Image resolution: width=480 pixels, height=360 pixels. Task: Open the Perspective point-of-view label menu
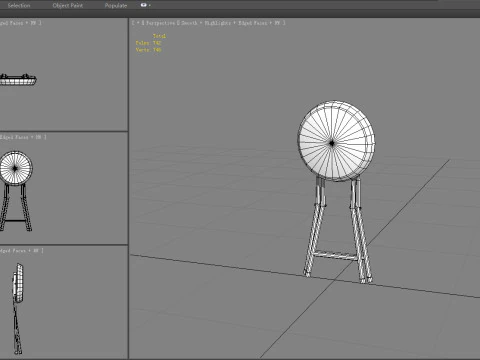[160, 23]
